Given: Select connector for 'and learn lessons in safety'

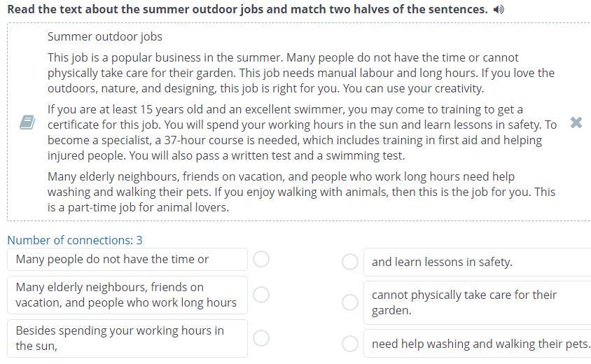Looking at the screenshot, I should pos(350,262).
